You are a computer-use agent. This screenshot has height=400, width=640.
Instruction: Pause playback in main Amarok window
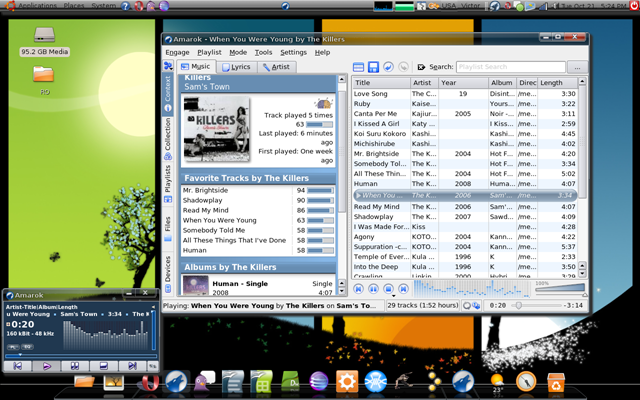373,289
